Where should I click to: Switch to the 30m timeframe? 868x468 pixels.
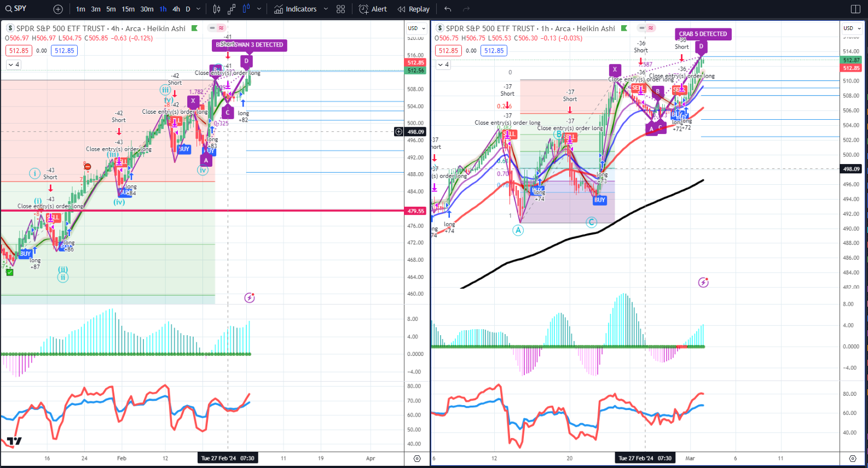click(147, 9)
